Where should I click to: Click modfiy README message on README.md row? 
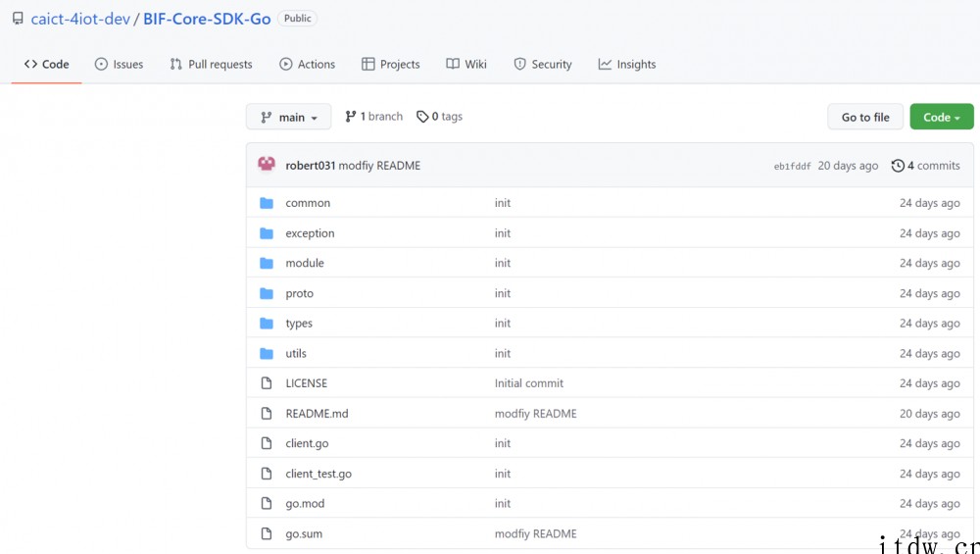pyautogui.click(x=536, y=414)
